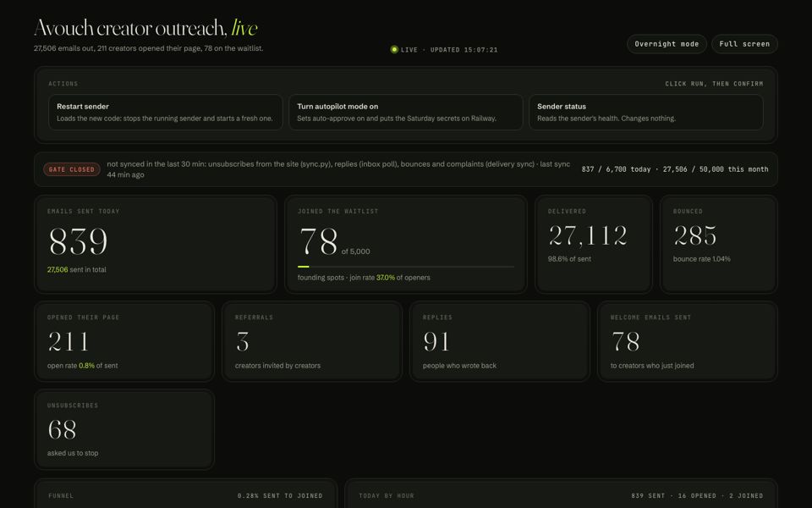Click the waitlist progress bar

point(405,267)
